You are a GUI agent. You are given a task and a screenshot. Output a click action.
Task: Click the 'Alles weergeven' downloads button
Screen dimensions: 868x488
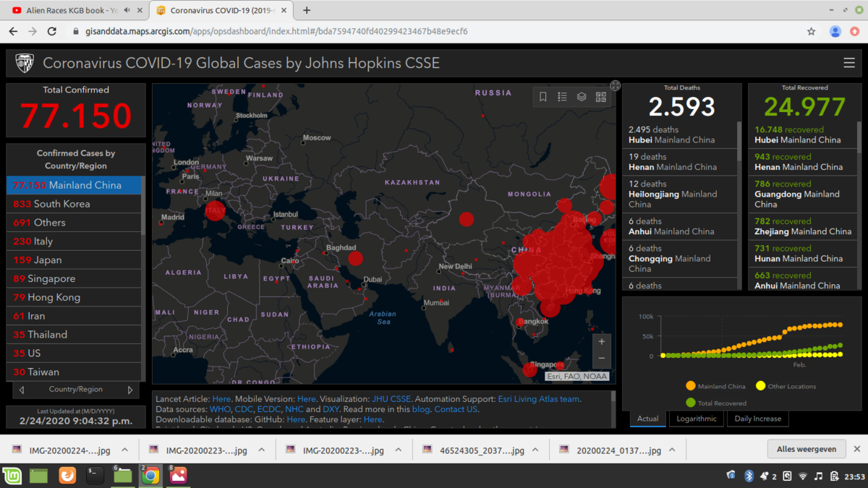click(806, 449)
